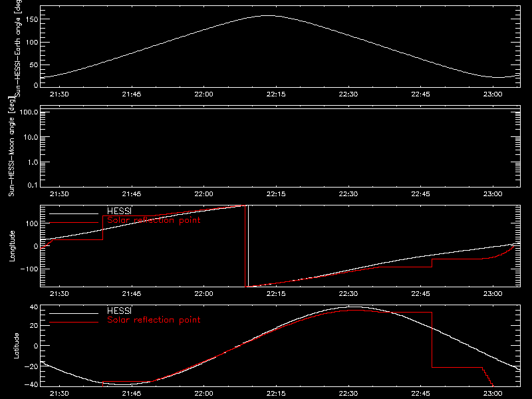Click 21:45 time label below Moon angle plot
532x399 pixels.
pos(132,194)
